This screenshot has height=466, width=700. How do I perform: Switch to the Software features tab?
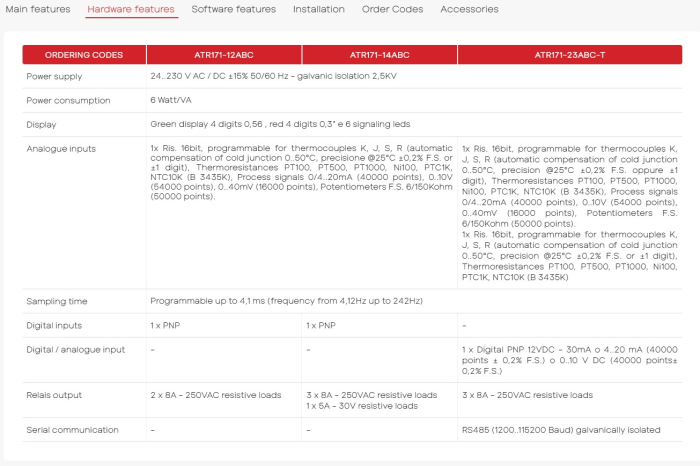(233, 9)
